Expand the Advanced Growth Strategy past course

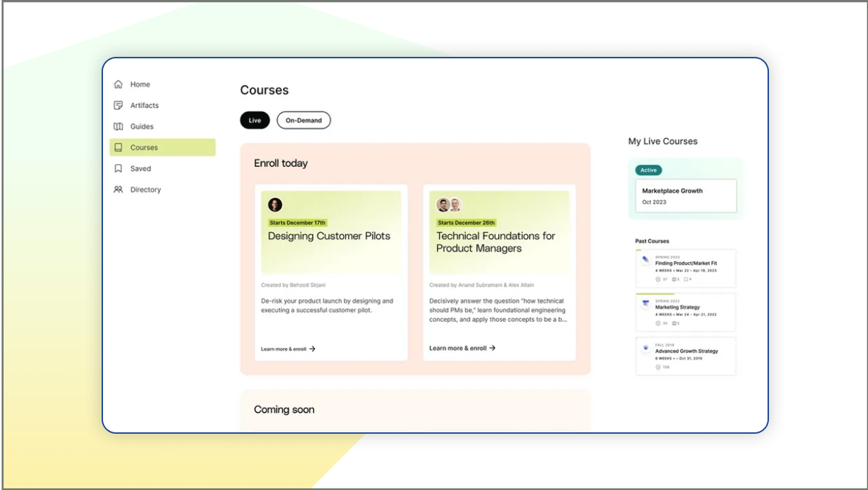point(686,356)
